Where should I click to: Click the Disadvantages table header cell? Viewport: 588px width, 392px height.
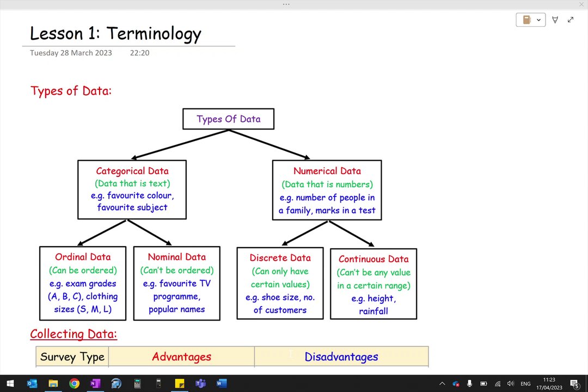pos(341,357)
